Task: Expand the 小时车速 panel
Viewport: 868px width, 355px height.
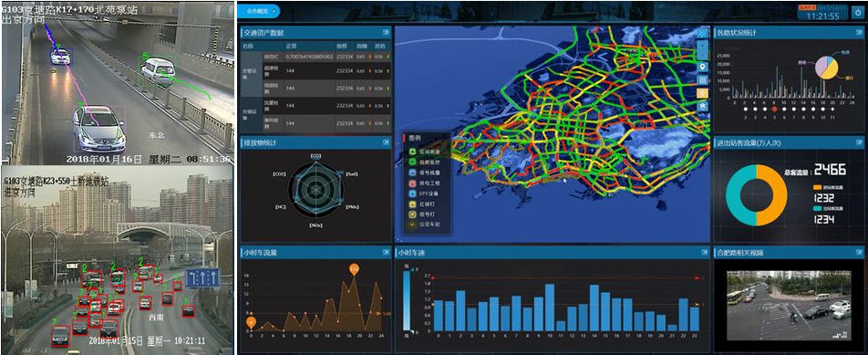Action: (x=705, y=253)
